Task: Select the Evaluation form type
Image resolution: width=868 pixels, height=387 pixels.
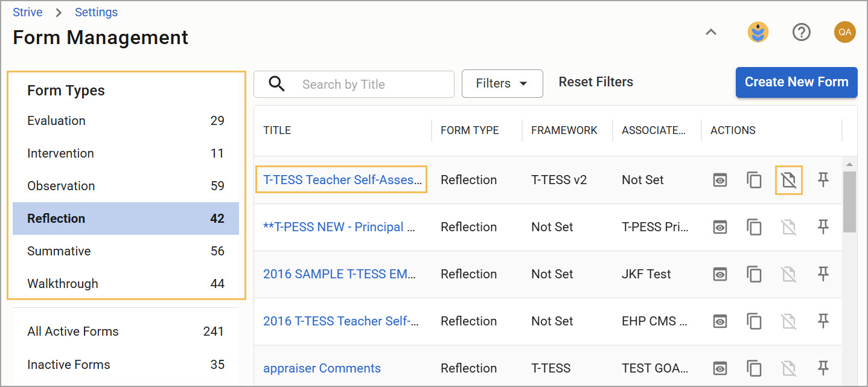Action: coord(126,121)
